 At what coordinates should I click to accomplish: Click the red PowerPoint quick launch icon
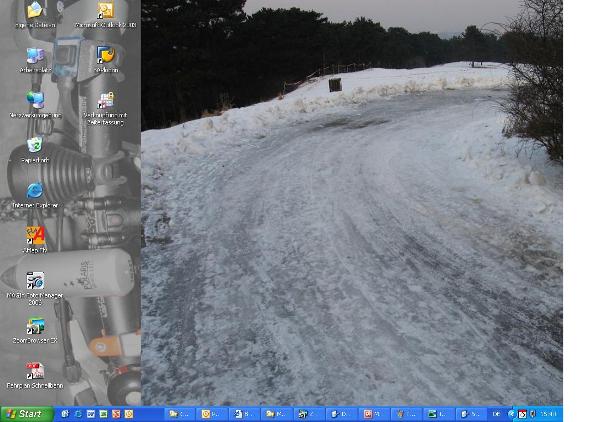116,414
